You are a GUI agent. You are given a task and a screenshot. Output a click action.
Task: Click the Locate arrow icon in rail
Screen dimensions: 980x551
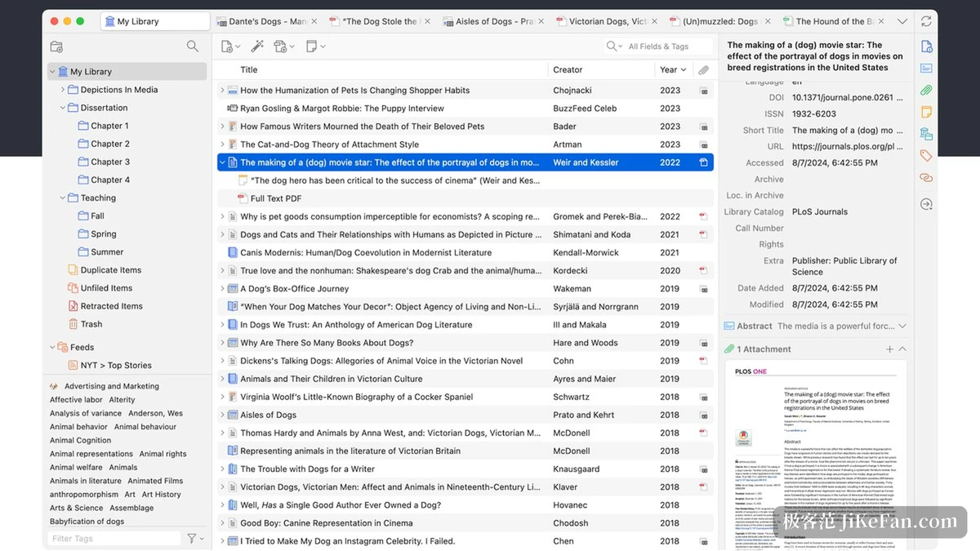point(926,204)
